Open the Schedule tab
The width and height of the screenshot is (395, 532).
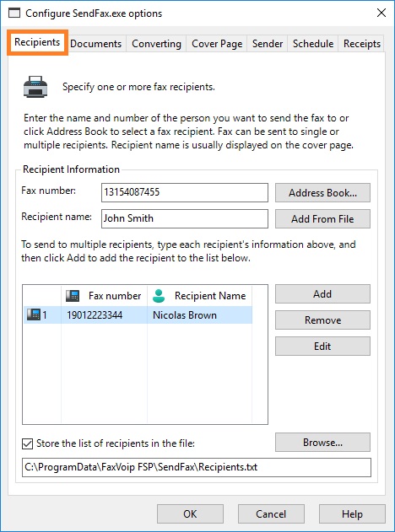tap(313, 44)
